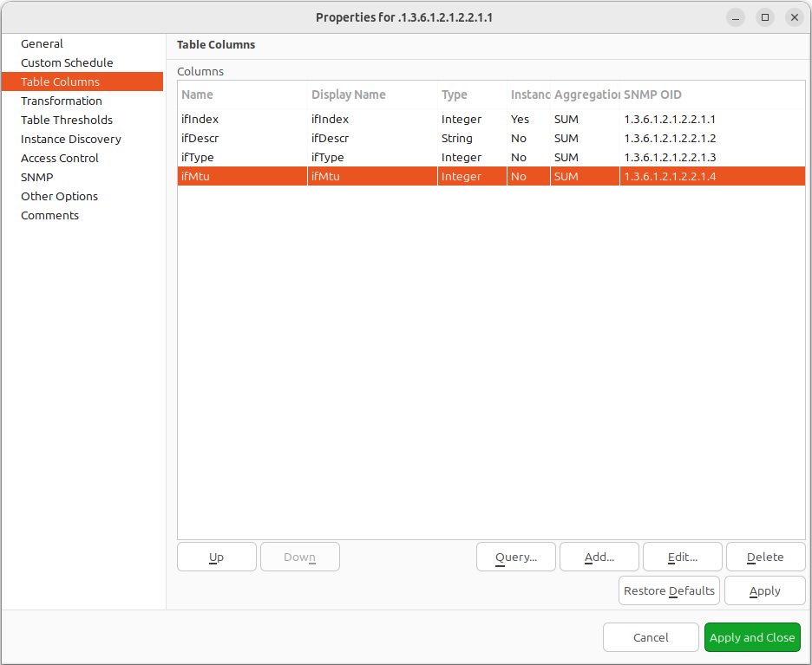Restore default table columns

pyautogui.click(x=668, y=590)
